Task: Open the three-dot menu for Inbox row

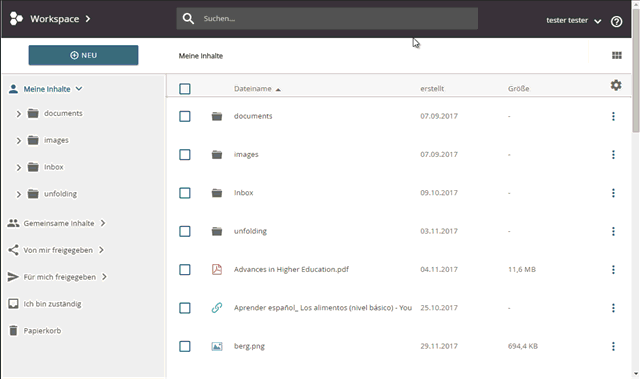Action: pos(613,193)
